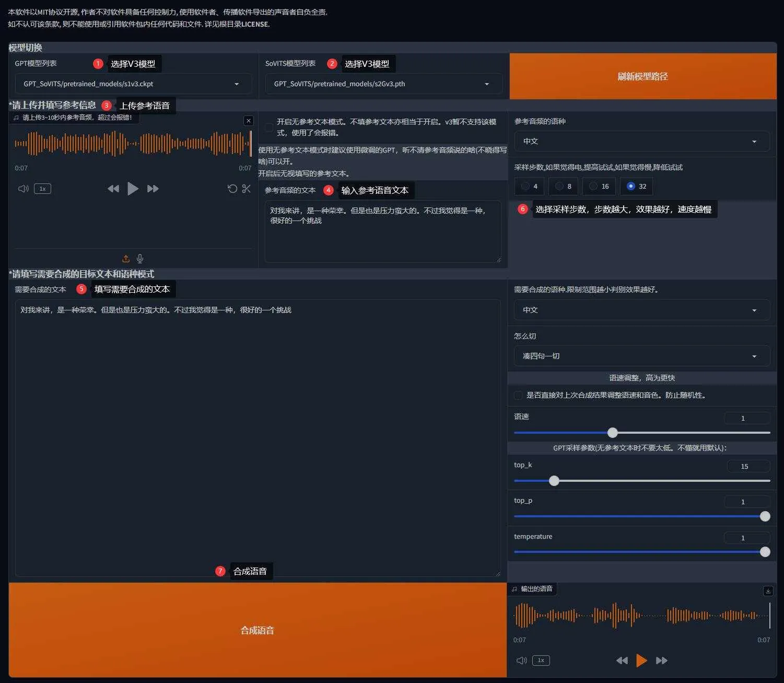Adjust the top_p slider handle

pos(765,516)
